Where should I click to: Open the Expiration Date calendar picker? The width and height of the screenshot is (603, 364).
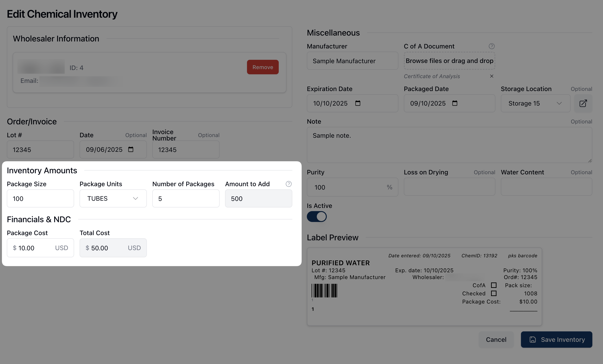click(x=358, y=103)
